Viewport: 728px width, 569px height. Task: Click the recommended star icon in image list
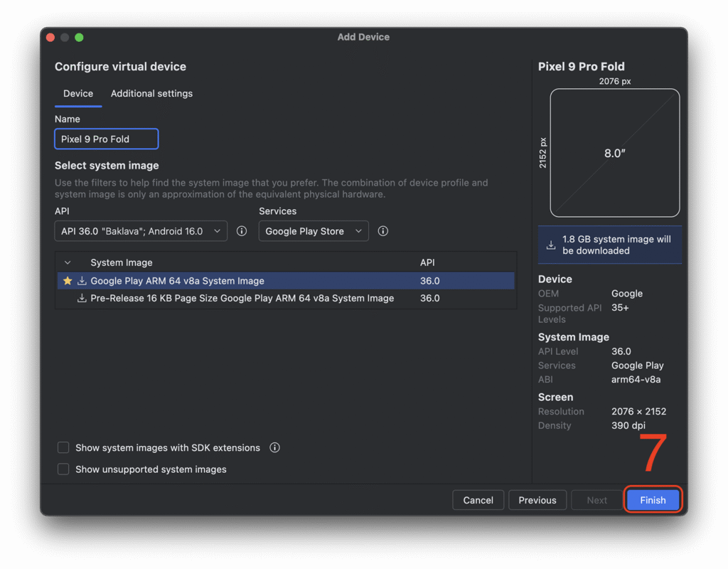pos(68,281)
